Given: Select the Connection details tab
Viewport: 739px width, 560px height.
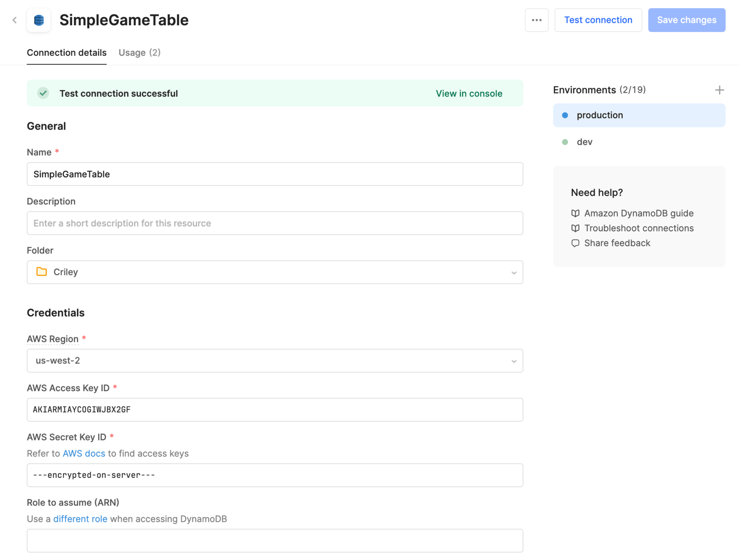Looking at the screenshot, I should [67, 53].
